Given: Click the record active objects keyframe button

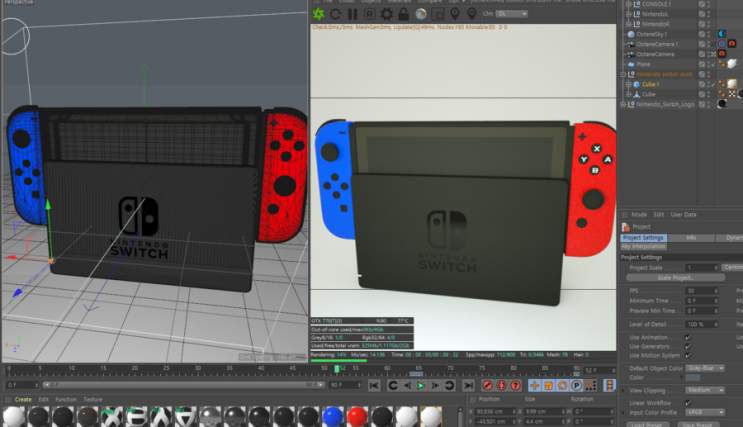Looking at the screenshot, I should (487, 385).
